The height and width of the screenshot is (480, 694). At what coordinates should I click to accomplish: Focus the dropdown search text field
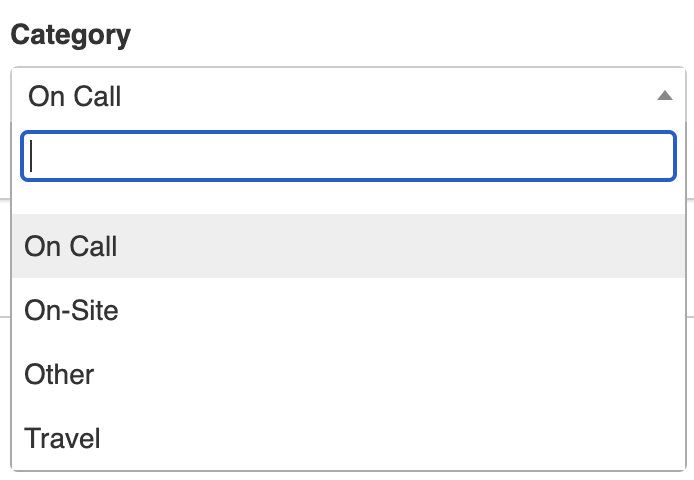tap(348, 156)
